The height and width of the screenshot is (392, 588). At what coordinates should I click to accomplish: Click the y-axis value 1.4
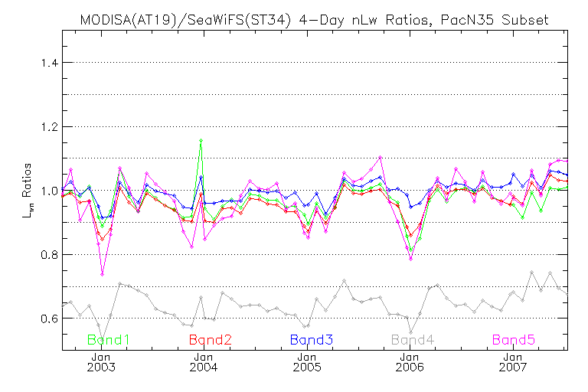50,63
